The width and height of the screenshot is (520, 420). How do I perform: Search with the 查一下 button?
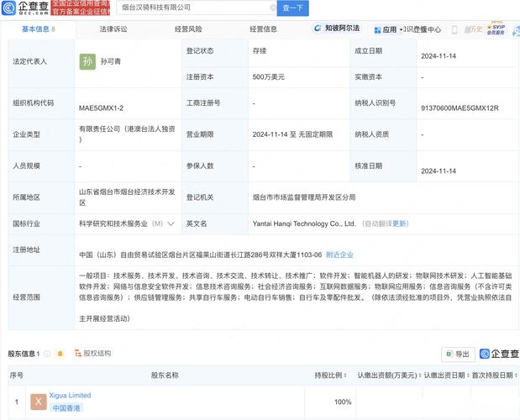pos(293,8)
